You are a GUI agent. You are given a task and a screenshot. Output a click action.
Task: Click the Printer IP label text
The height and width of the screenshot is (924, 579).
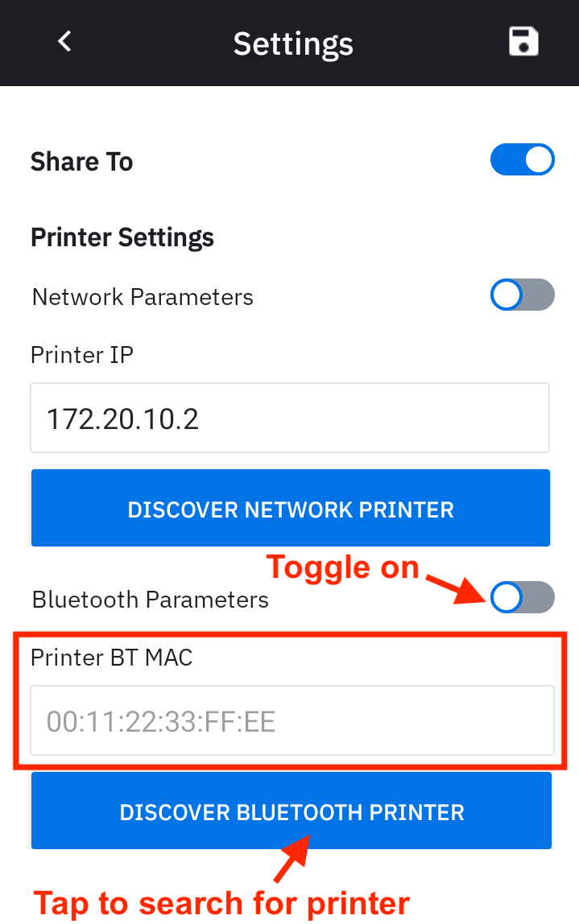(x=82, y=354)
